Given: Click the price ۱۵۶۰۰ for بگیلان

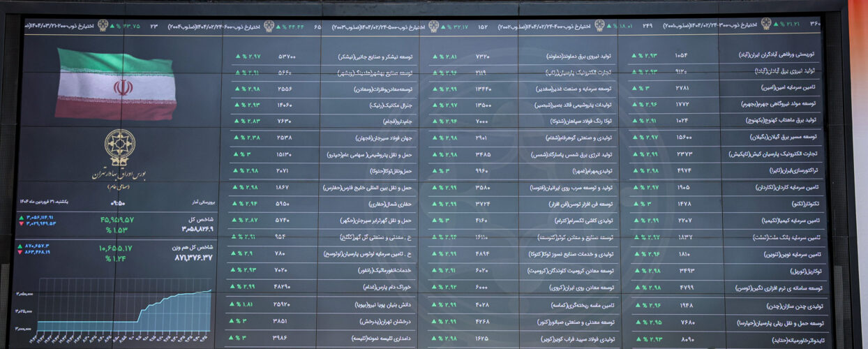Looking at the screenshot, I should click(684, 138).
